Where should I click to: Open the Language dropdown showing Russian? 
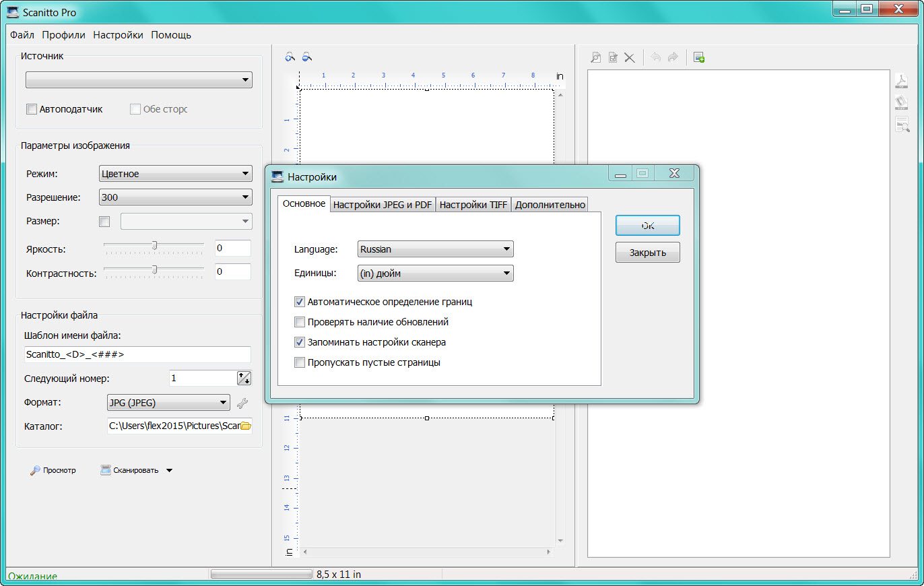click(435, 249)
